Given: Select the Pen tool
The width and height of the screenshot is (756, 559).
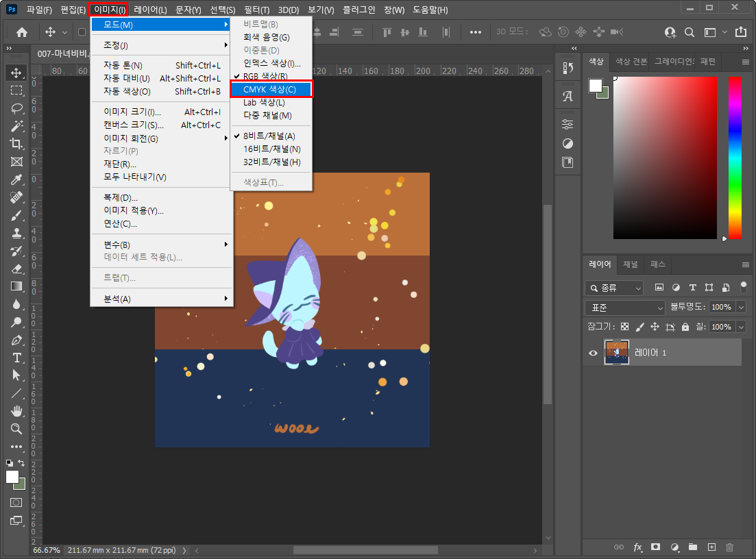Looking at the screenshot, I should [16, 340].
